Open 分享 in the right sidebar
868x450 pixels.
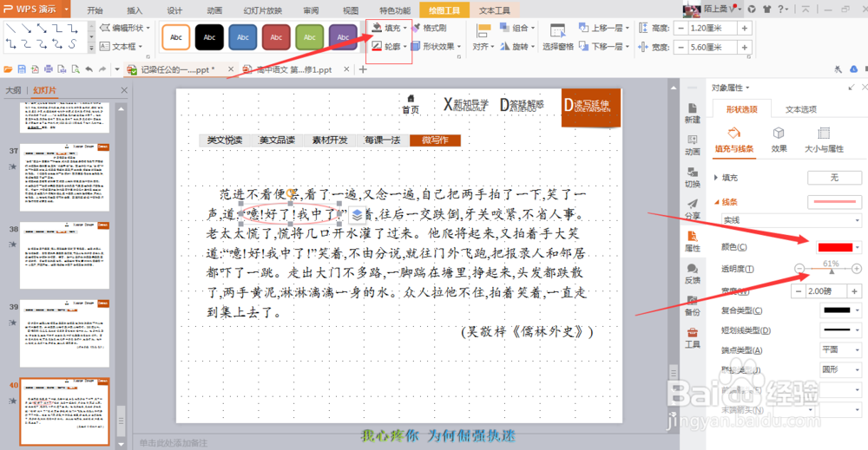[692, 210]
